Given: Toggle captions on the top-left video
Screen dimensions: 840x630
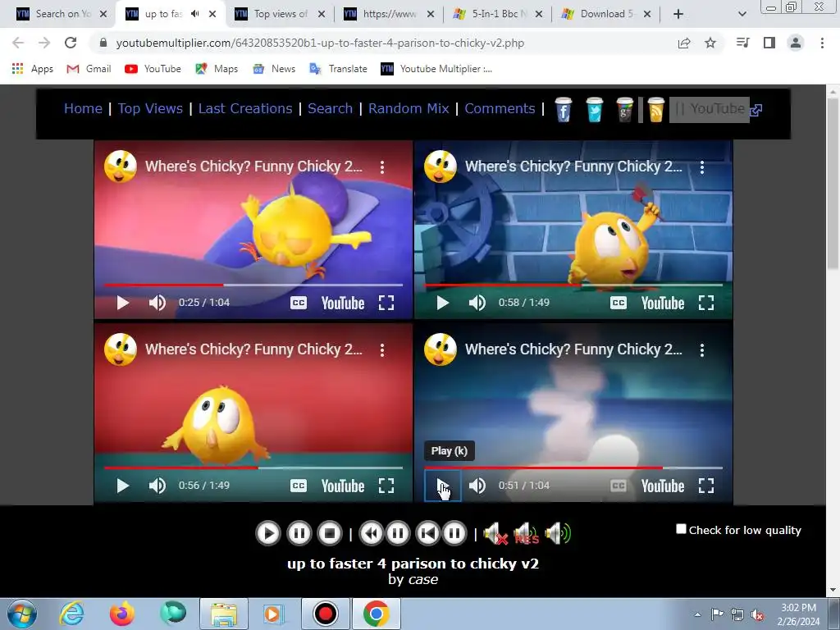Looking at the screenshot, I should [299, 303].
